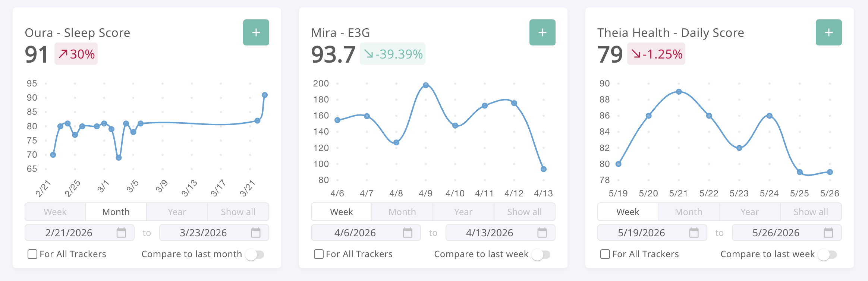Click the 3/23/2026 end date field
The image size is (868, 281).
(x=214, y=233)
